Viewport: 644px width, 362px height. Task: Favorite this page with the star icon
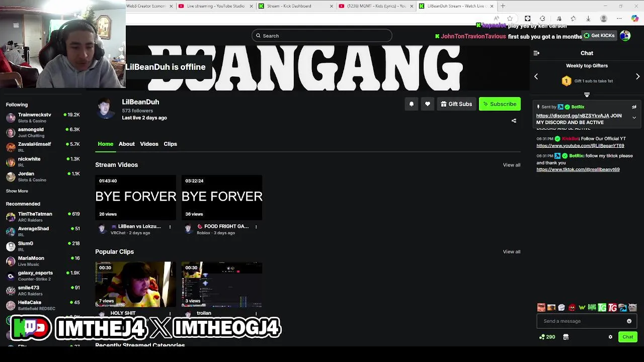click(x=510, y=19)
